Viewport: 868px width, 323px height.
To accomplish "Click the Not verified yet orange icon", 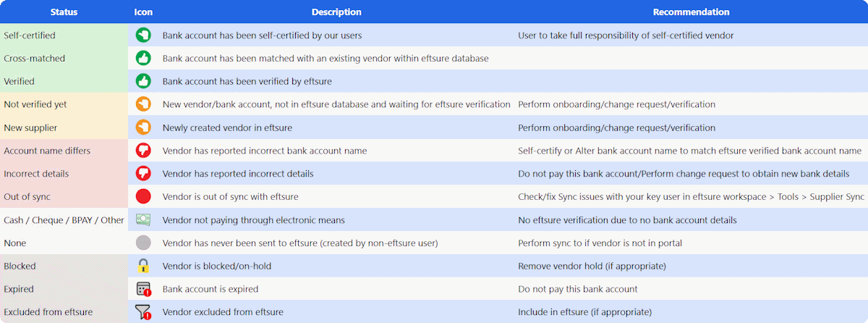I will [x=143, y=104].
